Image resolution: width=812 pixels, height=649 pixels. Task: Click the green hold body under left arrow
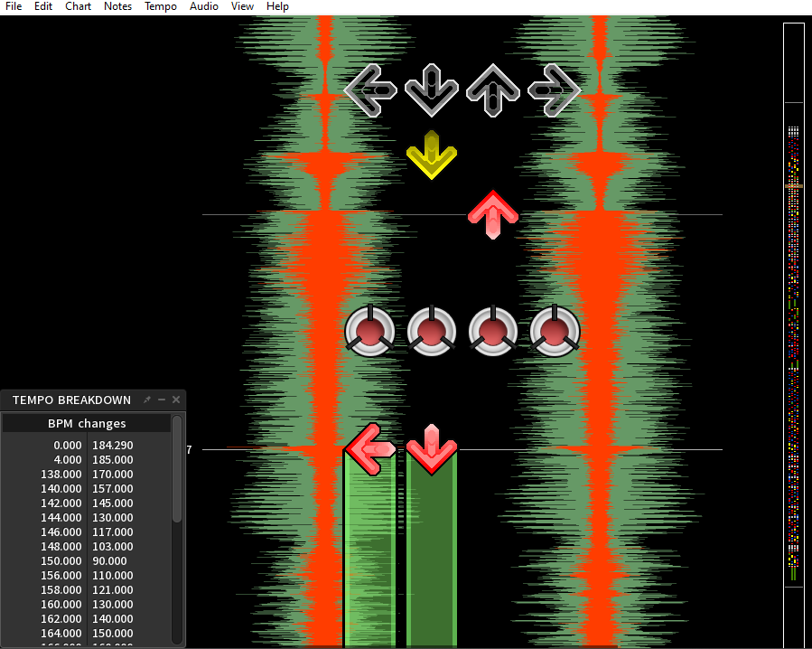click(369, 560)
